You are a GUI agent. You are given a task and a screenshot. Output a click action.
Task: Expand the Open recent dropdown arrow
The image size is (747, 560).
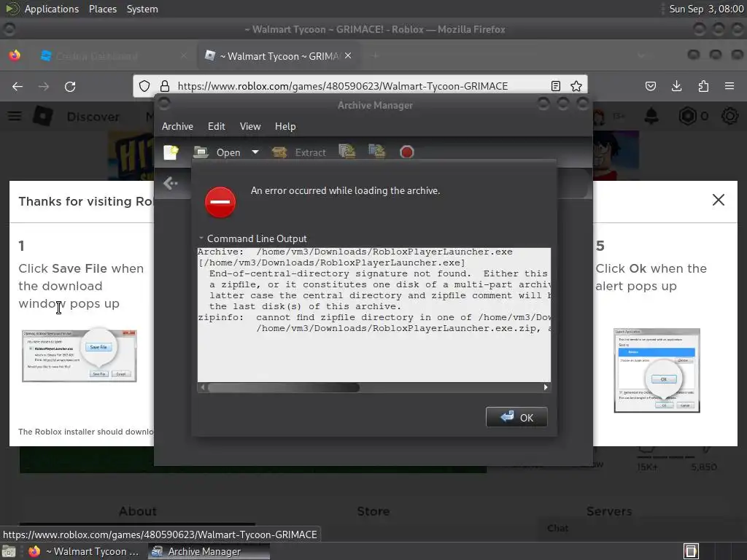[255, 152]
